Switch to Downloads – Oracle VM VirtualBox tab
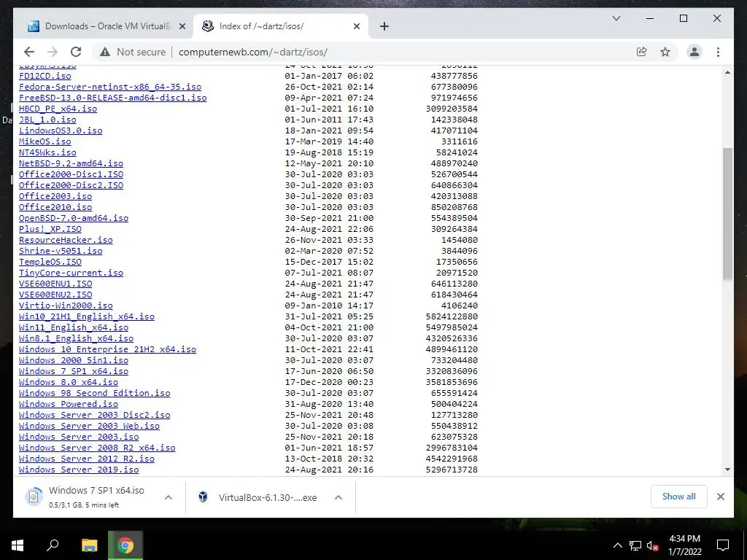Viewport: 747px width, 560px height. point(102,26)
